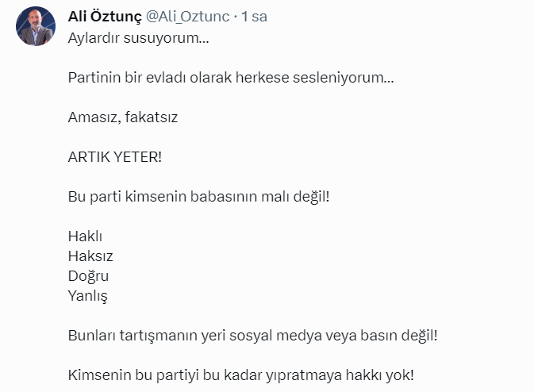Click the word 'Haklı'
Screen dimensions: 534x392
pos(85,236)
